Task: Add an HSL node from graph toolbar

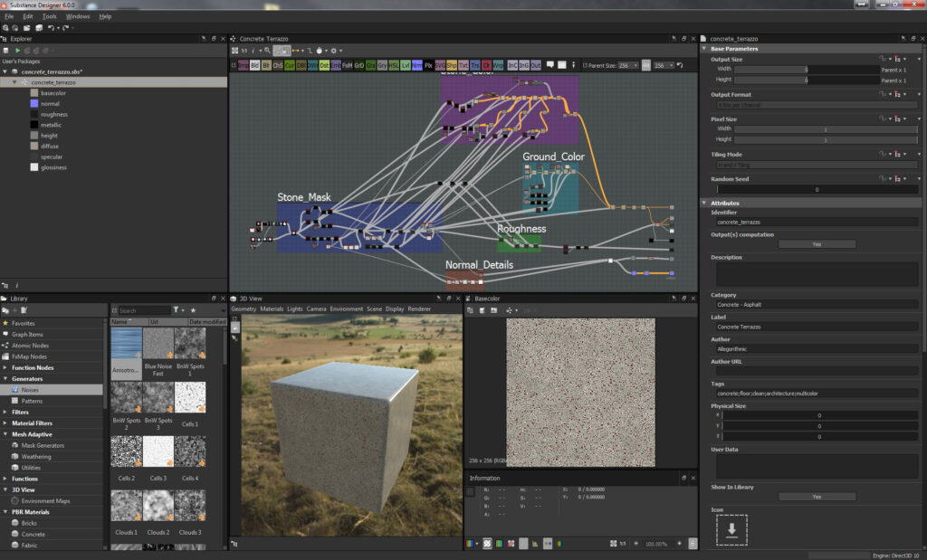Action: 393,65
